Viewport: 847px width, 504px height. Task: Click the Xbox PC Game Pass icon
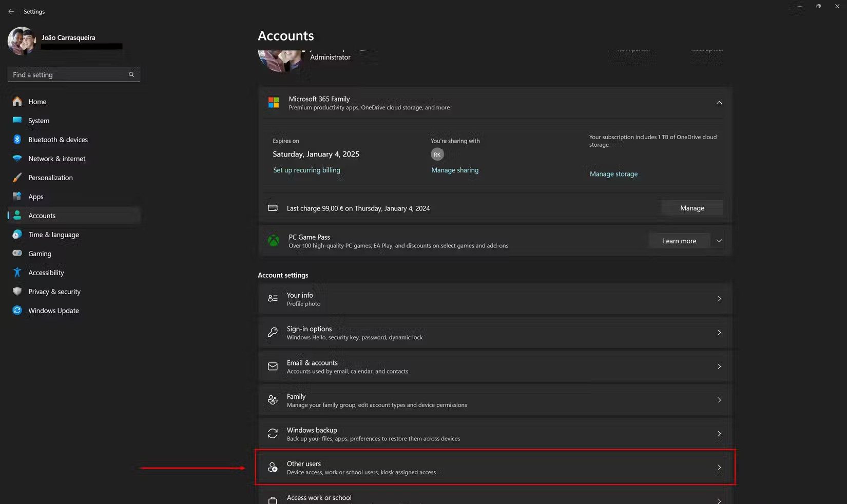pyautogui.click(x=274, y=241)
